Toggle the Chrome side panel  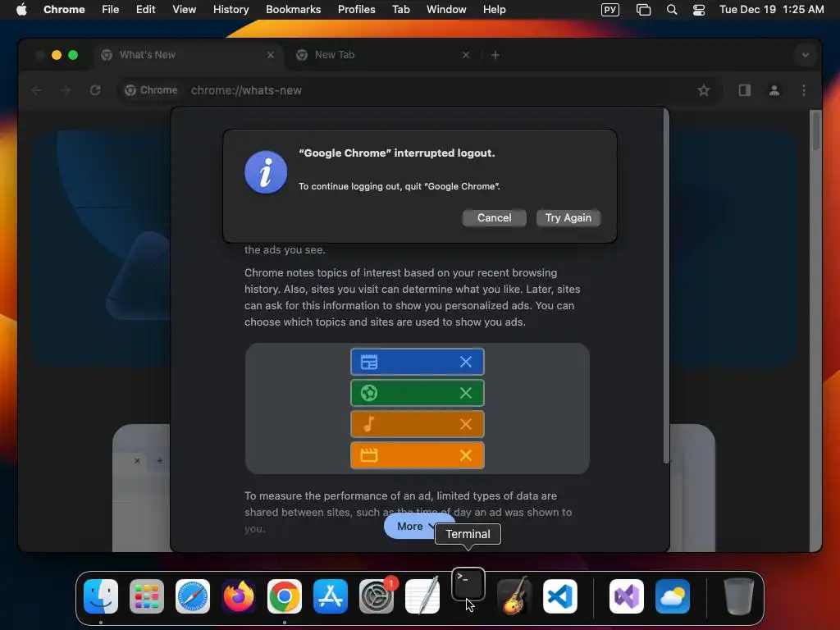(x=744, y=90)
